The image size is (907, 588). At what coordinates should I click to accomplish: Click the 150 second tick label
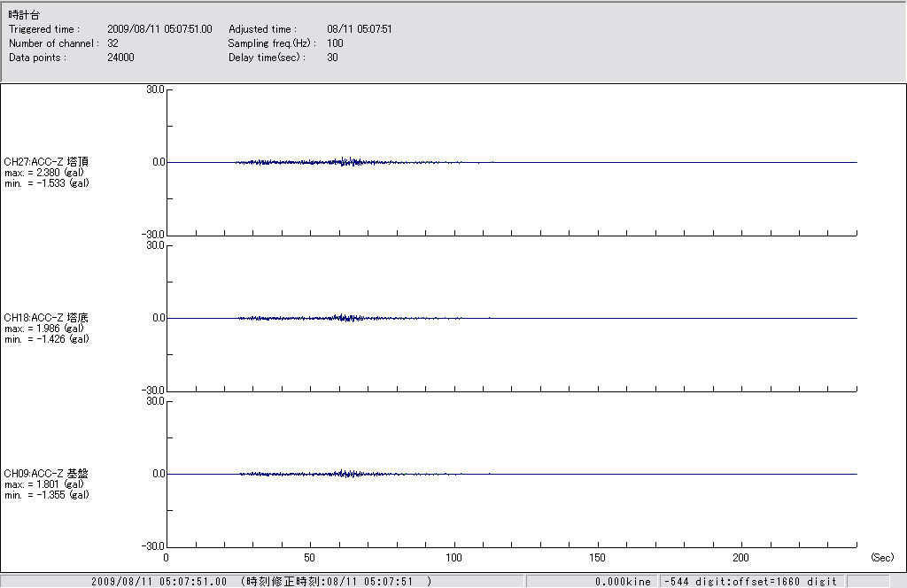click(x=599, y=558)
